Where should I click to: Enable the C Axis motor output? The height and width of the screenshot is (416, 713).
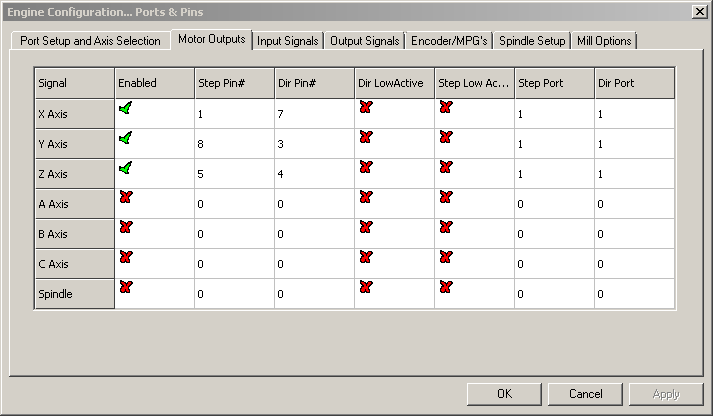point(125,258)
